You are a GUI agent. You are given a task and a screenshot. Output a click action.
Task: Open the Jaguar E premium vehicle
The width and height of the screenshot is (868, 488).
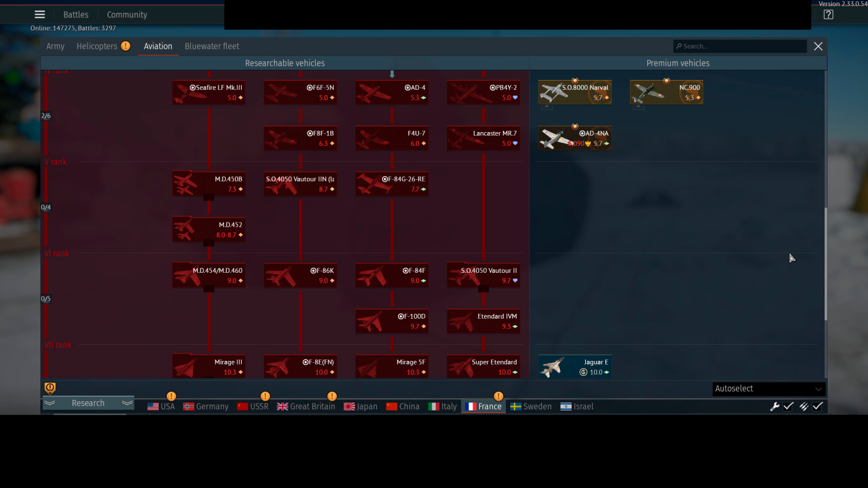[x=575, y=366]
